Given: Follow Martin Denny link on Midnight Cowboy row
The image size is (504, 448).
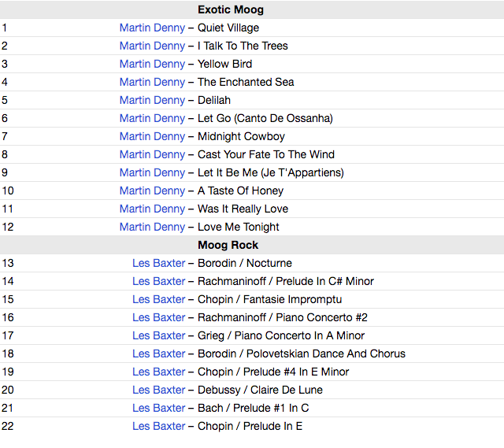Looking at the screenshot, I should point(152,136).
